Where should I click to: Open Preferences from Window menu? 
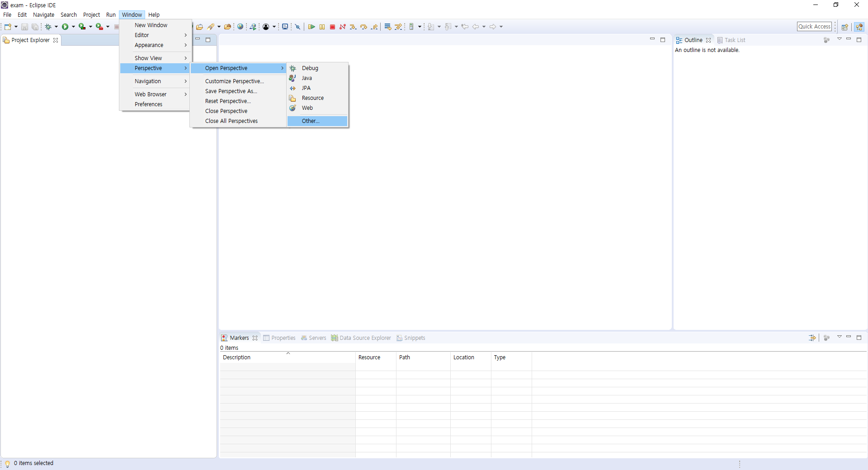(156, 104)
